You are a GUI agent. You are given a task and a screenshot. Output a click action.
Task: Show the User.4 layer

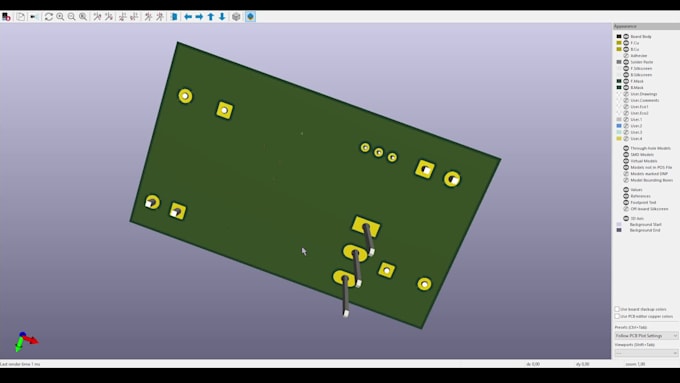626,138
